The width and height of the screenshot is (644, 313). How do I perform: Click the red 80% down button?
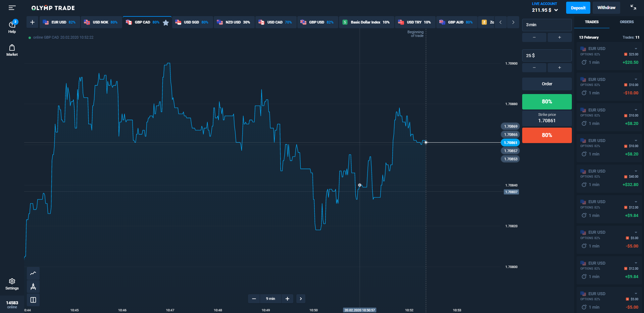point(547,135)
